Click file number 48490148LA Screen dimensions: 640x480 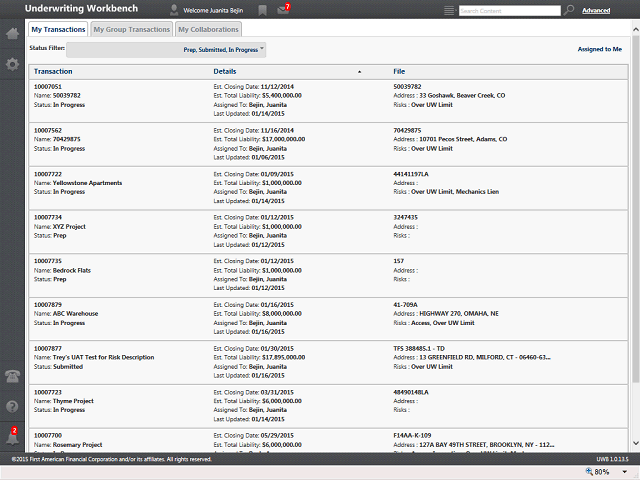411,392
